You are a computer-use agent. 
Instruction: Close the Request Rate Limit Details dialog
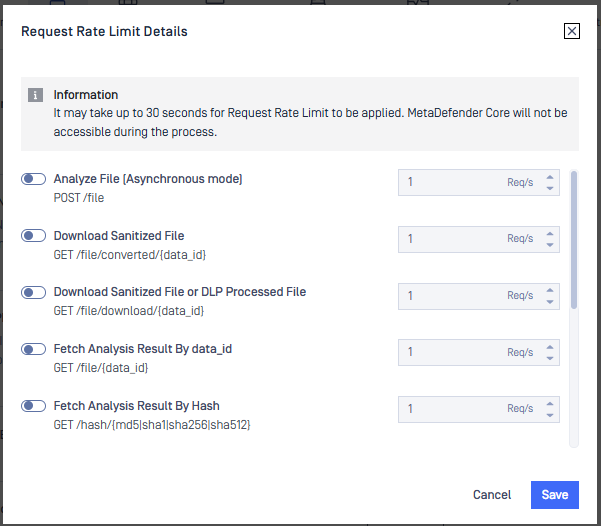click(572, 31)
